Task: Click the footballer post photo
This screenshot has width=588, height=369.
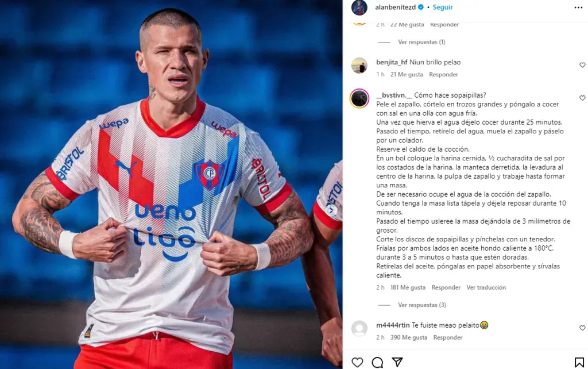Action: (x=171, y=184)
